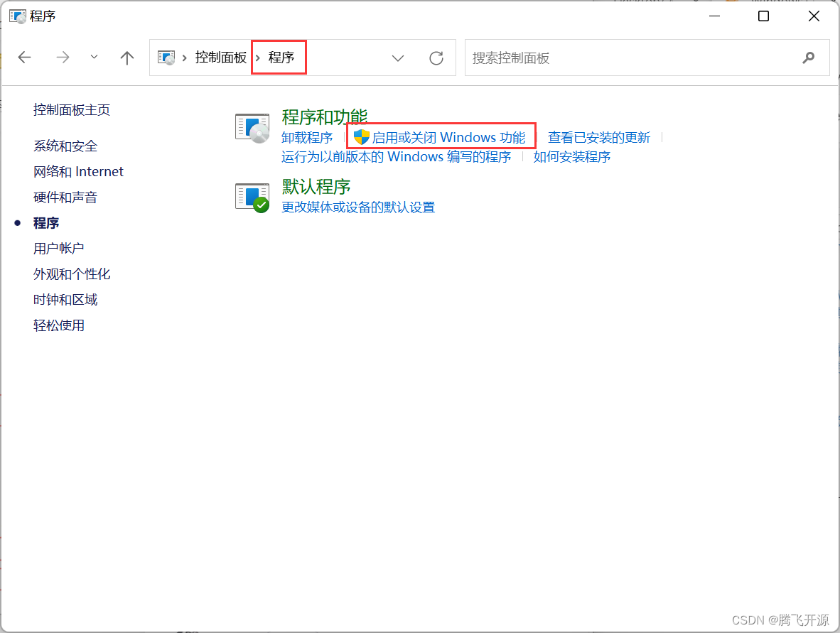Open 控制面板主页 in sidebar
The image size is (840, 633).
pyautogui.click(x=72, y=110)
